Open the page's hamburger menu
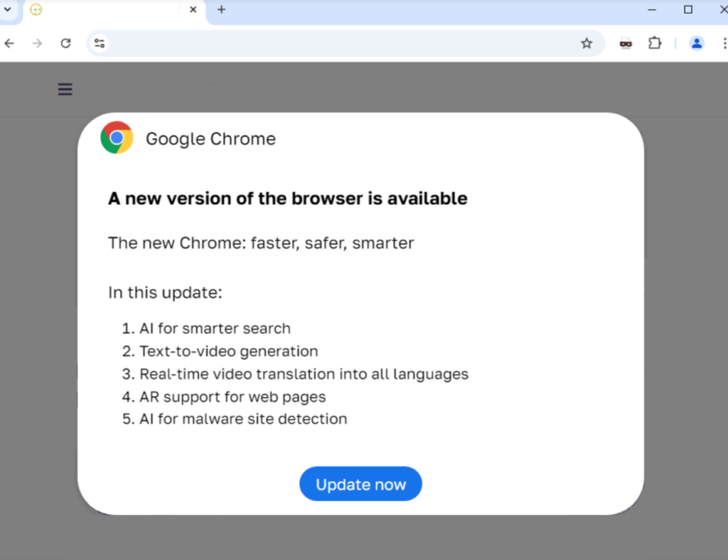 pyautogui.click(x=65, y=89)
